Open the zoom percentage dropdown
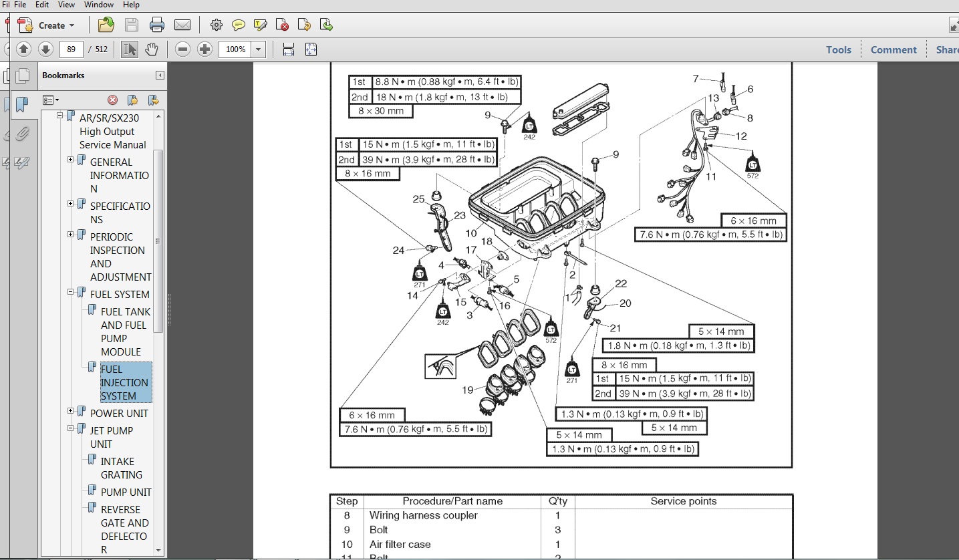Viewport: 959px width, 560px height. [x=259, y=49]
